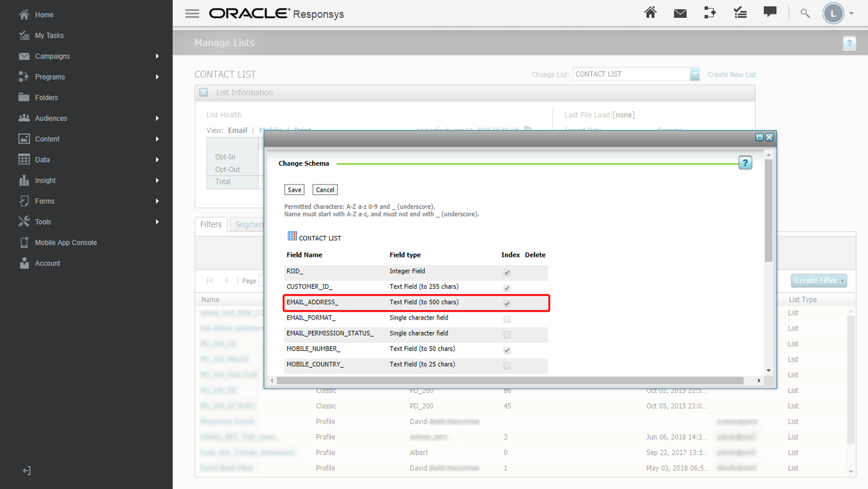Click the Insight bar chart icon
The image size is (868, 489).
[24, 180]
